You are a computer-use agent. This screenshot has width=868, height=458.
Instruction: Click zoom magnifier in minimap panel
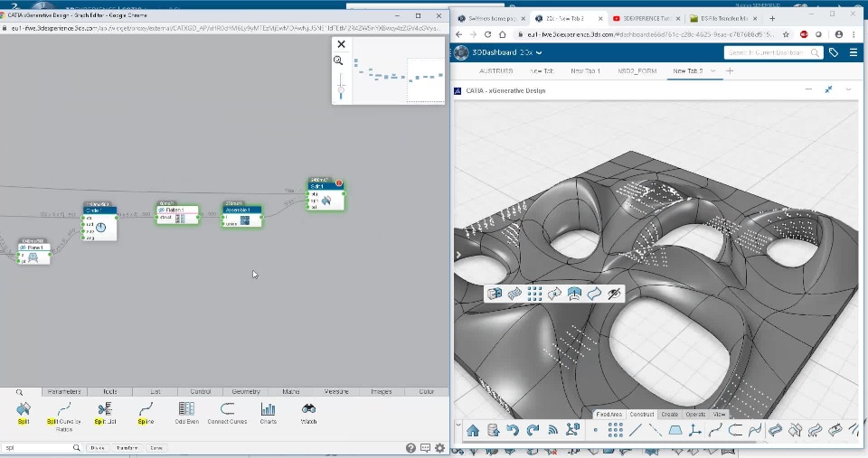(338, 61)
